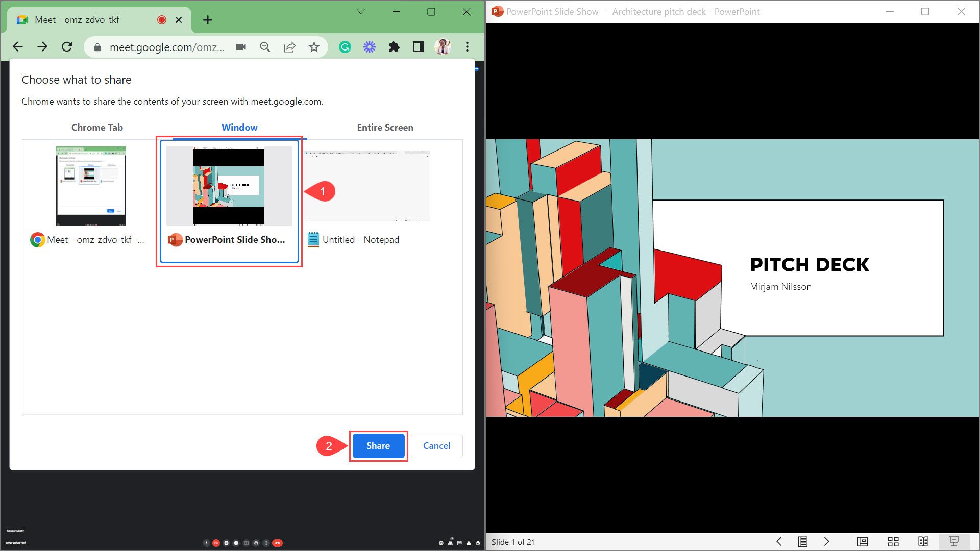Enable captions in the meeting
Viewport: 980px width, 551px height.
click(226, 543)
